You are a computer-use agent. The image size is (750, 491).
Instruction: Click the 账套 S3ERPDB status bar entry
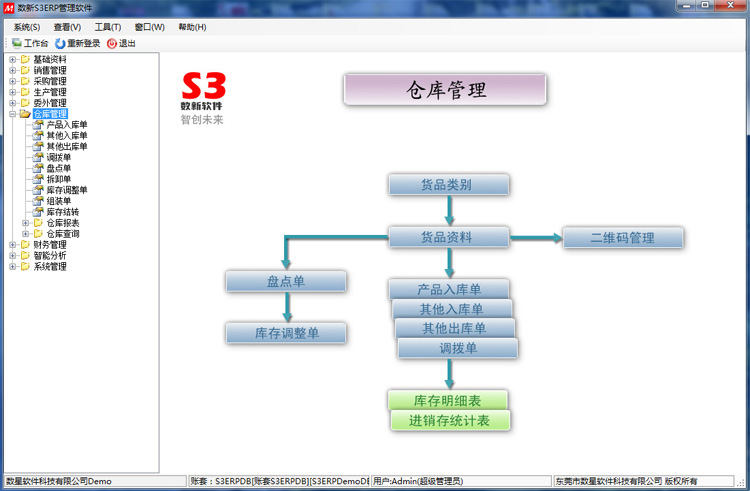pyautogui.click(x=279, y=481)
